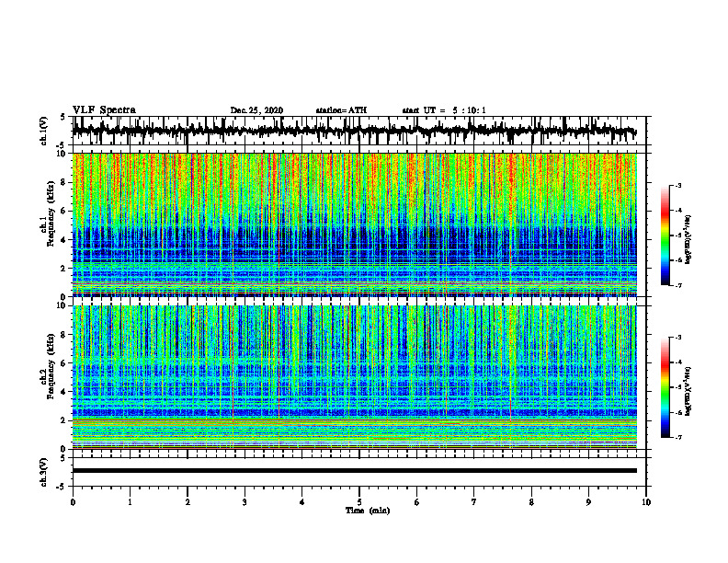Click the "ch.1(V)" axis label
This screenshot has width=728, height=563.
point(44,131)
